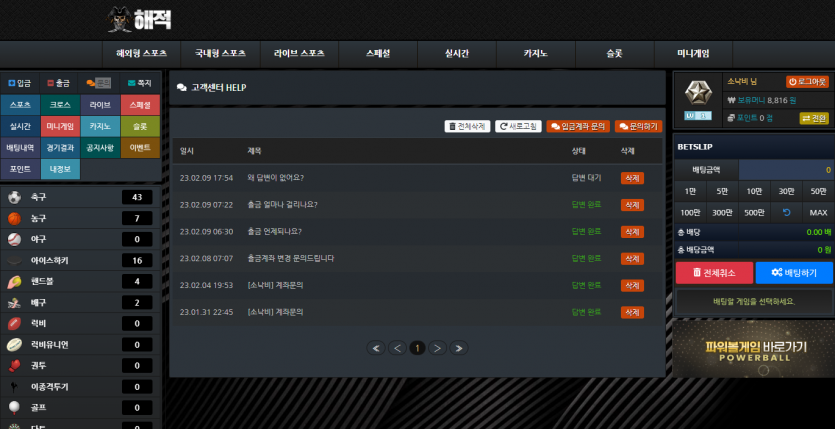This screenshot has height=429, width=835.
Task: Select the soccer ball 축구 icon
Action: point(14,197)
